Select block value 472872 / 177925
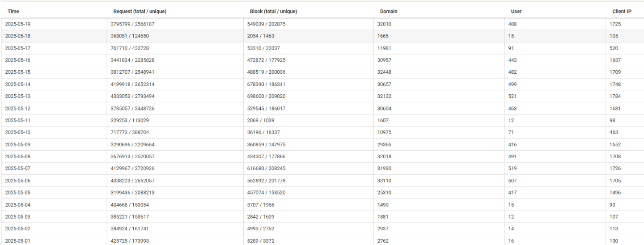Image resolution: width=644 pixels, height=245 pixels. click(x=266, y=60)
